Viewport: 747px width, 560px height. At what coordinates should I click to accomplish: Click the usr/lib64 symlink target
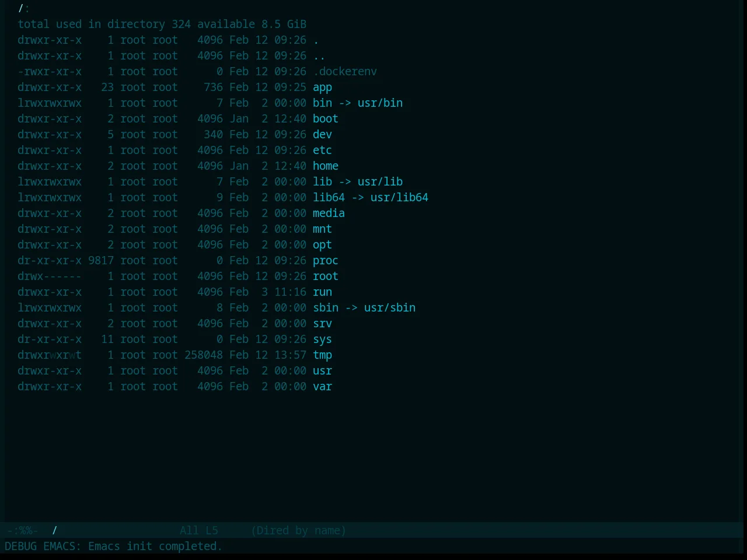399,197
